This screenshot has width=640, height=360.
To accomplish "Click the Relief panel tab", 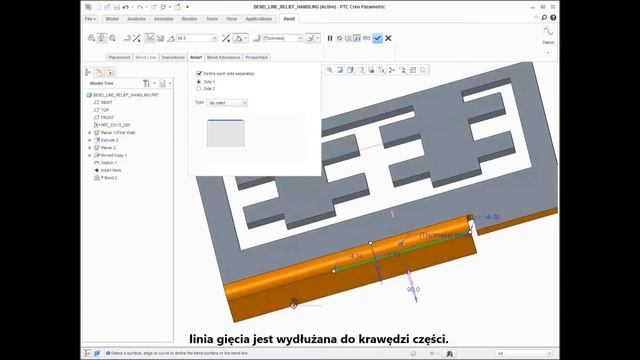I will (x=196, y=58).
